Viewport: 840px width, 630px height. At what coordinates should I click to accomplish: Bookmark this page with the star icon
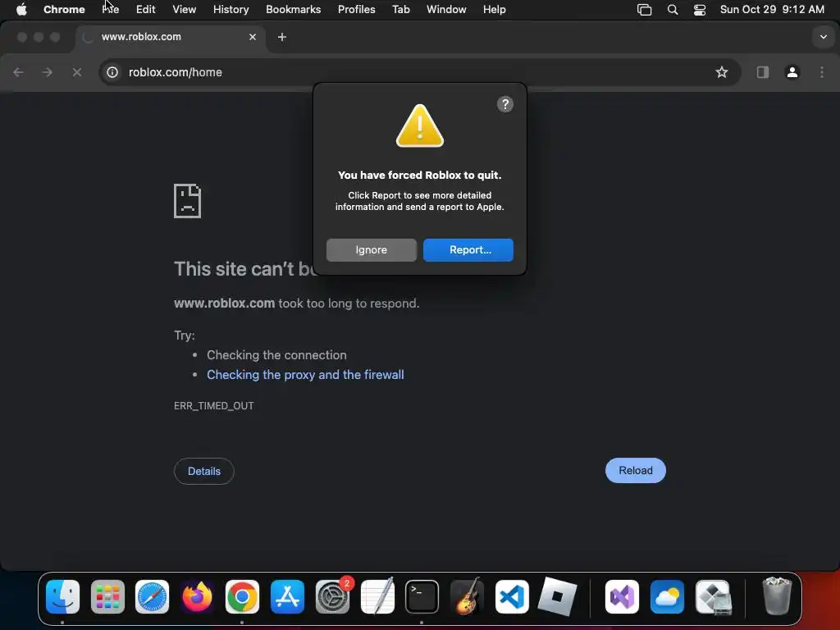point(722,72)
